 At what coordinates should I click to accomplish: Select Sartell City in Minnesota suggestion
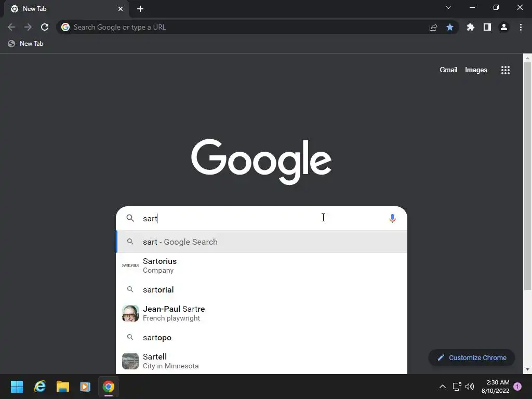click(262, 361)
